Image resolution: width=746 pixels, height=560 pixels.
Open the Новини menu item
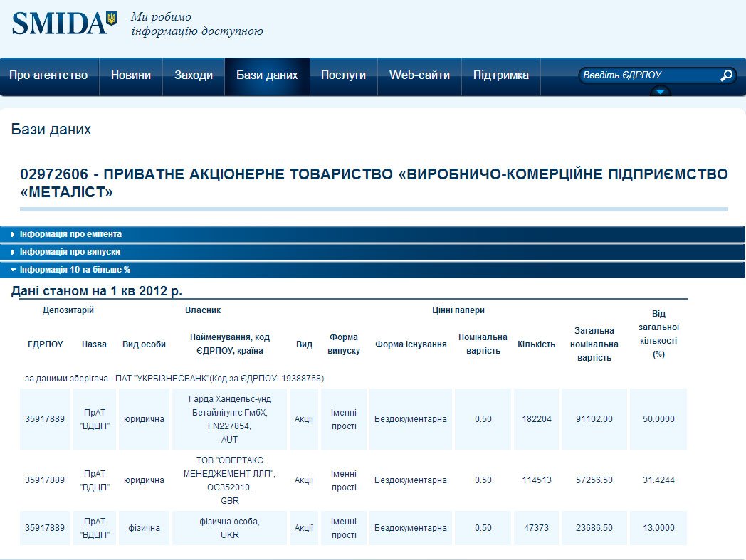[131, 75]
